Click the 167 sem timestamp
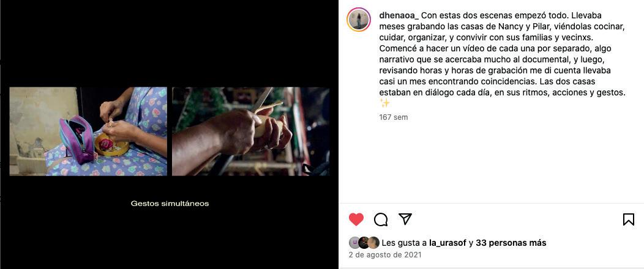This screenshot has width=644, height=269. [x=394, y=117]
